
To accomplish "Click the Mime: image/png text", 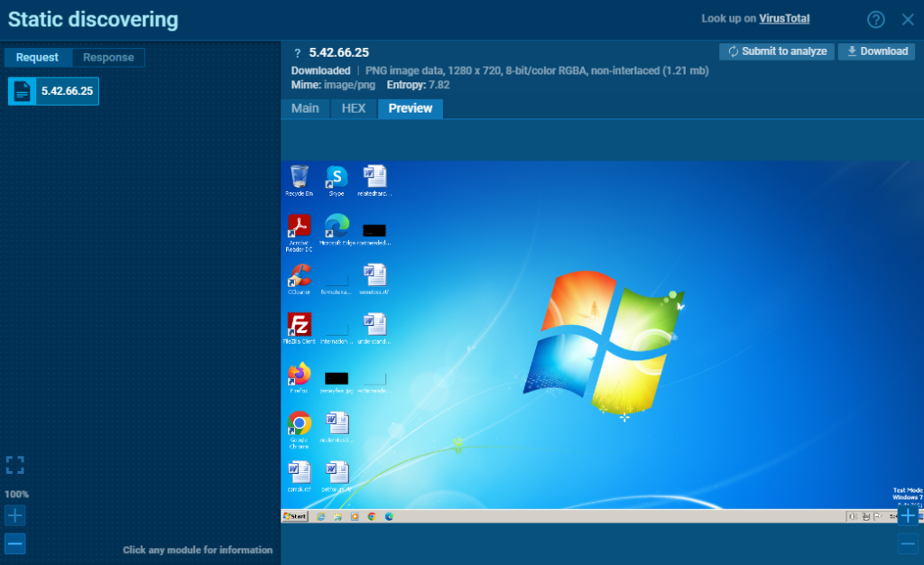I will click(333, 85).
